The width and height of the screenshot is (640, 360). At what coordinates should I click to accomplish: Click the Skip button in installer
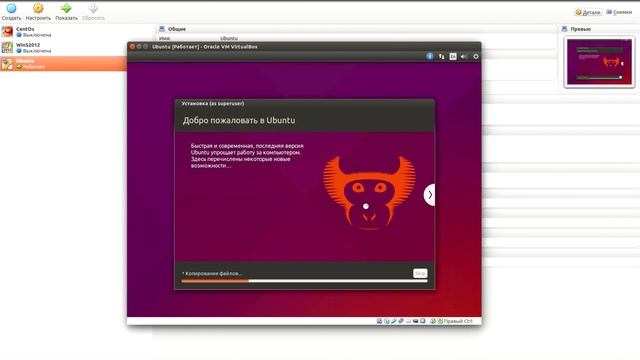(420, 273)
